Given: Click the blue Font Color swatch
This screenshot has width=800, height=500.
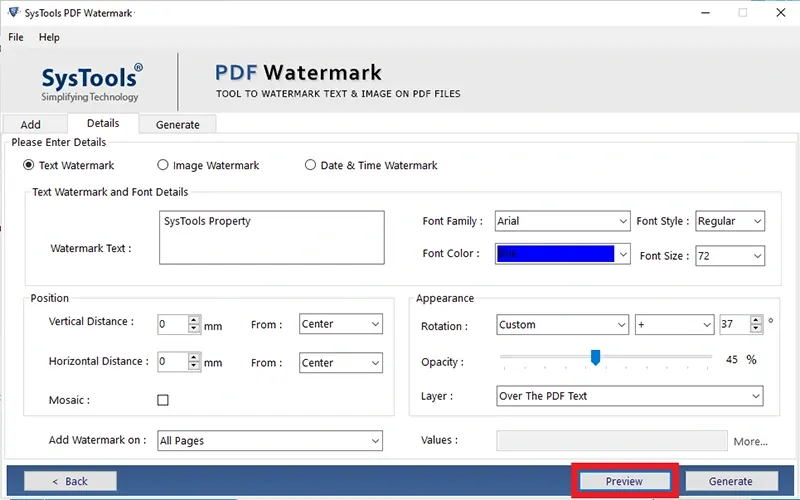Looking at the screenshot, I should 556,254.
